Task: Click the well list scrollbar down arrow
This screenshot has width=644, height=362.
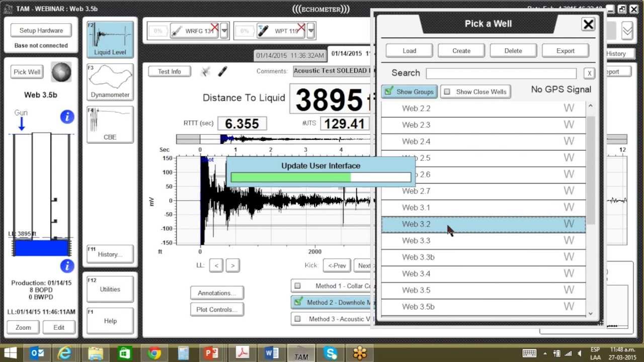Action: coord(591,313)
